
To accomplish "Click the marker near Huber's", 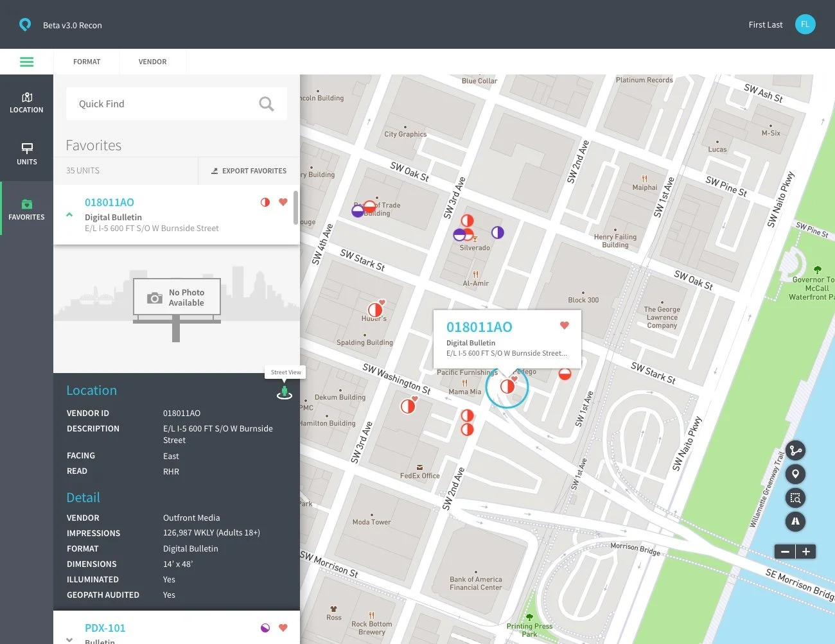I will [x=375, y=309].
